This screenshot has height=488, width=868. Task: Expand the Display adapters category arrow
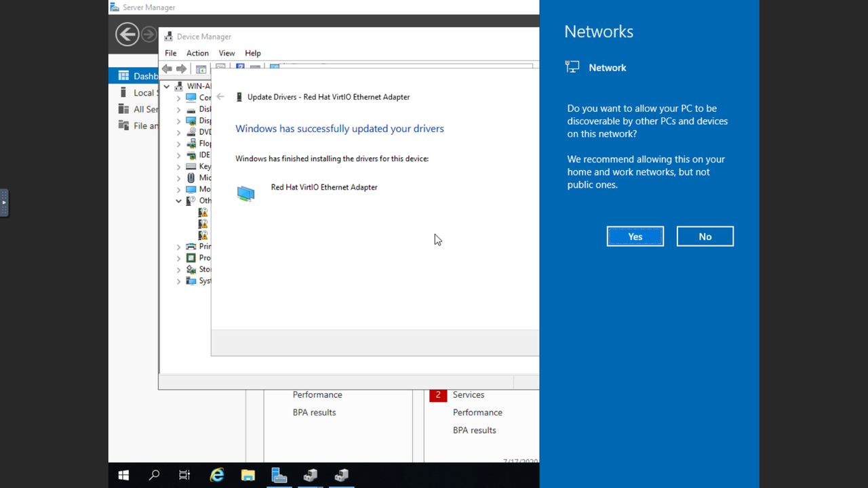tap(179, 121)
